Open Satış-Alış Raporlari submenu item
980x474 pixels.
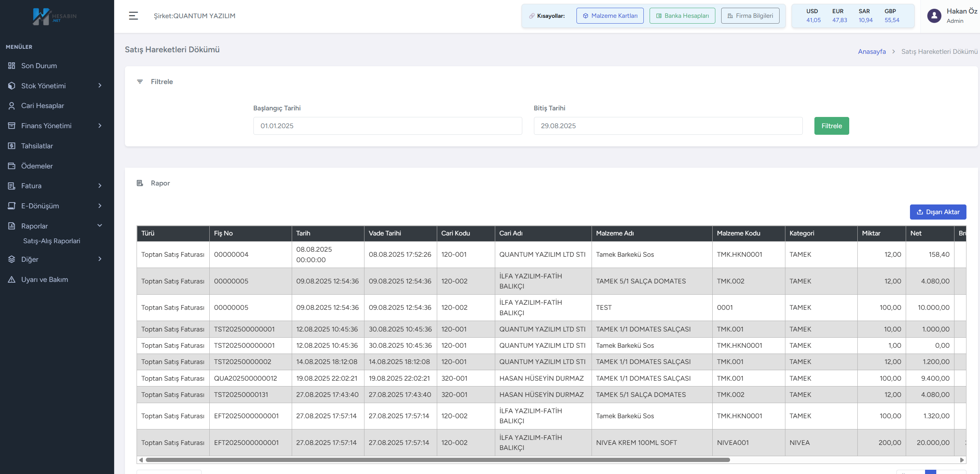click(51, 241)
